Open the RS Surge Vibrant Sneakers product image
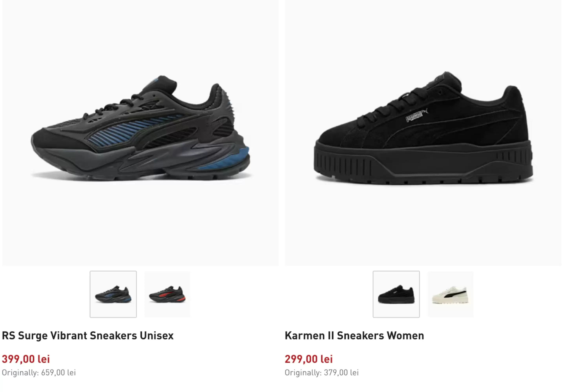This screenshot has width=562, height=392. point(140,133)
